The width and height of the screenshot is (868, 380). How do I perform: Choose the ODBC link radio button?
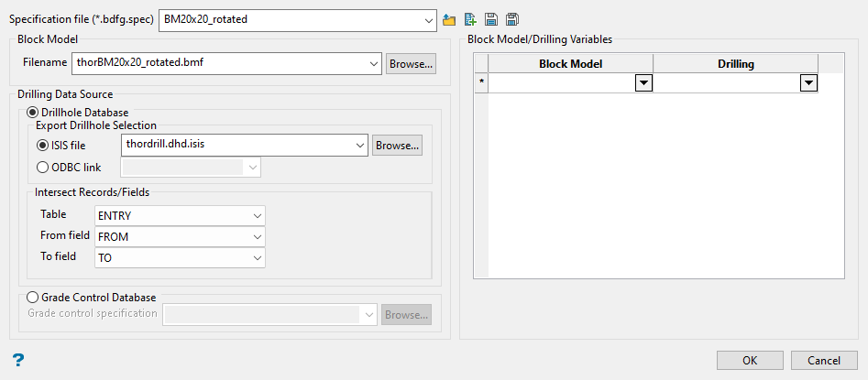coord(42,168)
